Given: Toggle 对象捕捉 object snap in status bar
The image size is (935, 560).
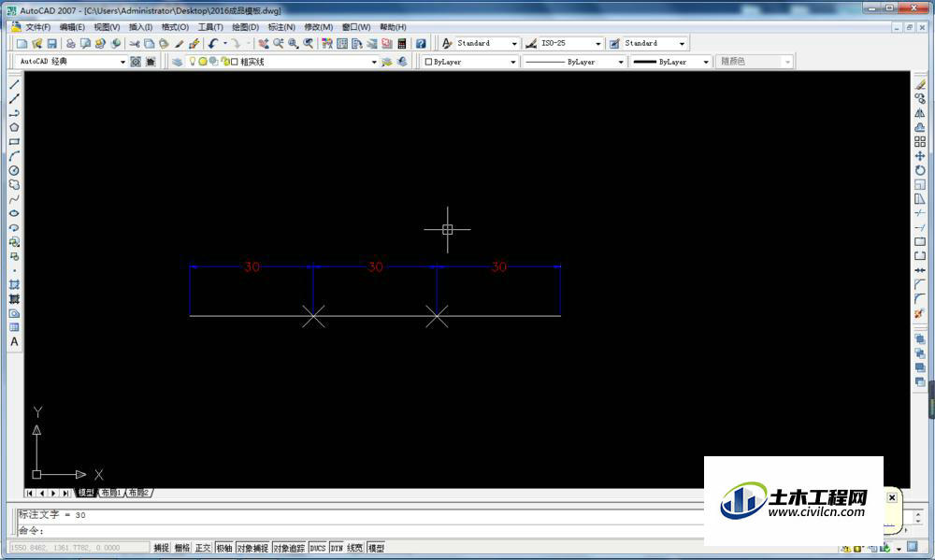Looking at the screenshot, I should pos(252,548).
